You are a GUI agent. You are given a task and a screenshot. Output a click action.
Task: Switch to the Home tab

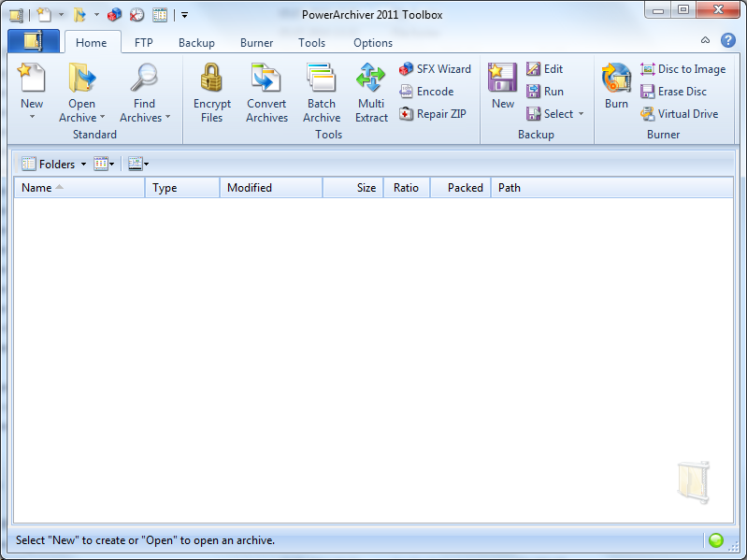pos(91,43)
